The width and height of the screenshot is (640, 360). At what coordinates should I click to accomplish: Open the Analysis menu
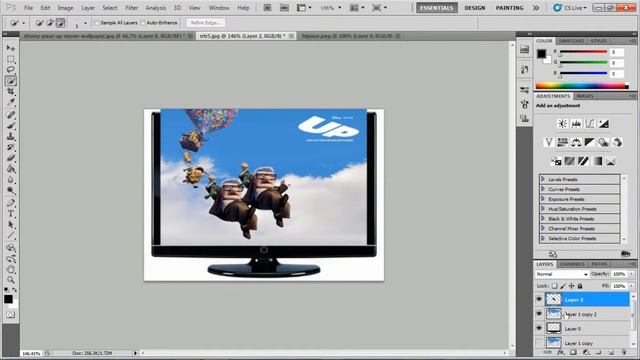[156, 8]
